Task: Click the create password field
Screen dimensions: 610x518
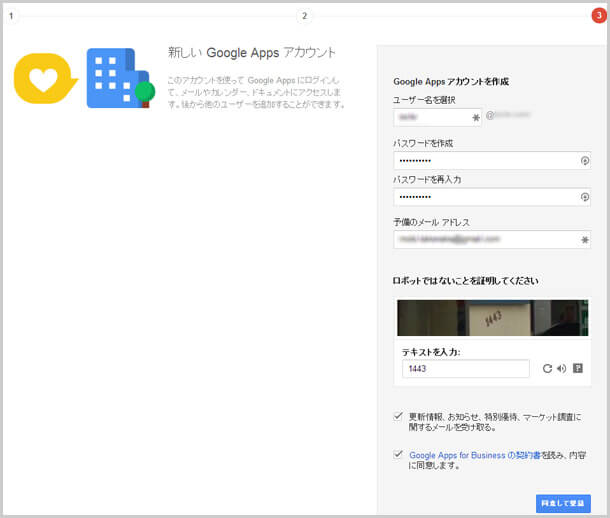Action: tap(492, 161)
